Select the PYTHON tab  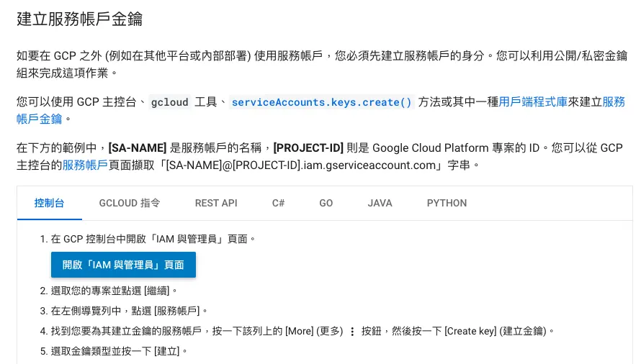(x=447, y=203)
